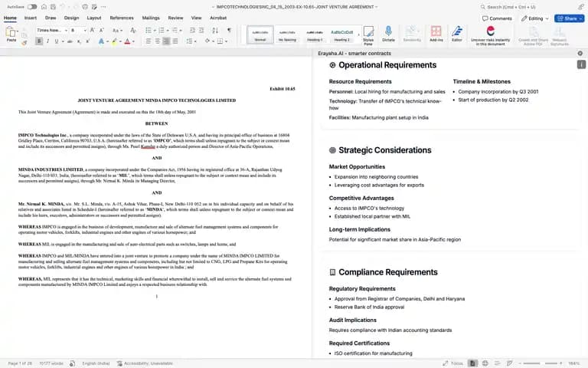The width and height of the screenshot is (588, 368).
Task: Click the Share button
Action: coord(570,18)
